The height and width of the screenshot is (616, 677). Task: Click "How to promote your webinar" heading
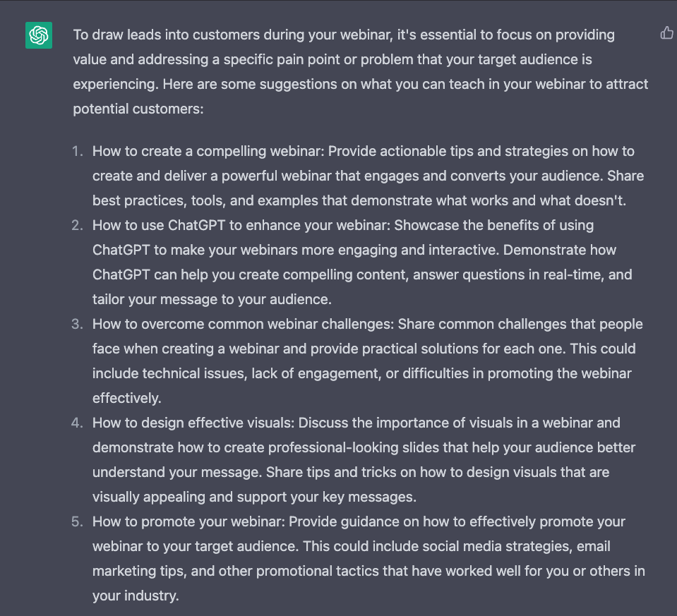tap(188, 521)
